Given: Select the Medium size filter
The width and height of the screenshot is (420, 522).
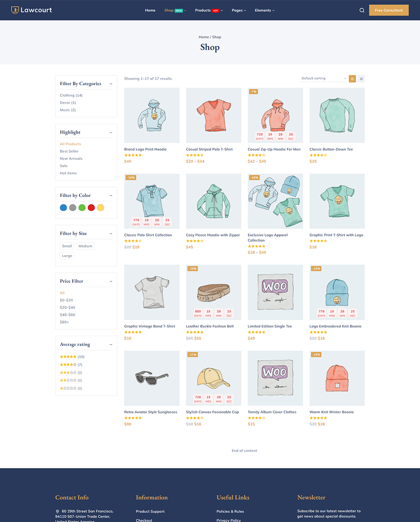Looking at the screenshot, I should 85,246.
